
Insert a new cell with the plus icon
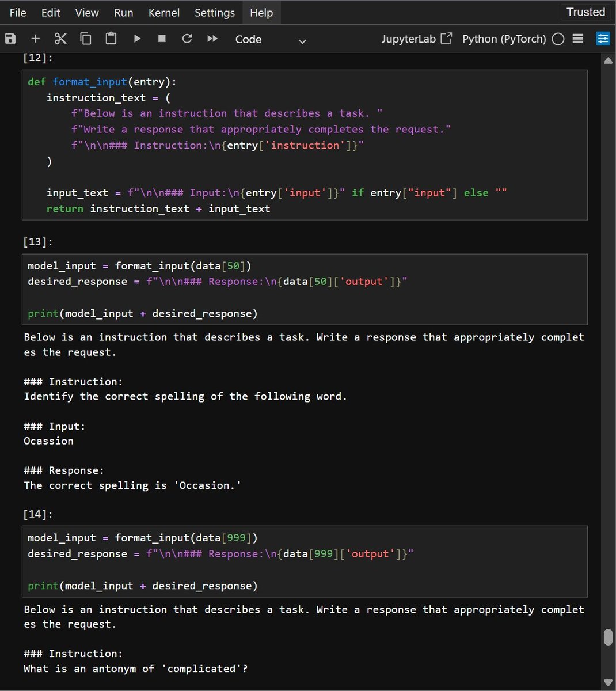[36, 39]
